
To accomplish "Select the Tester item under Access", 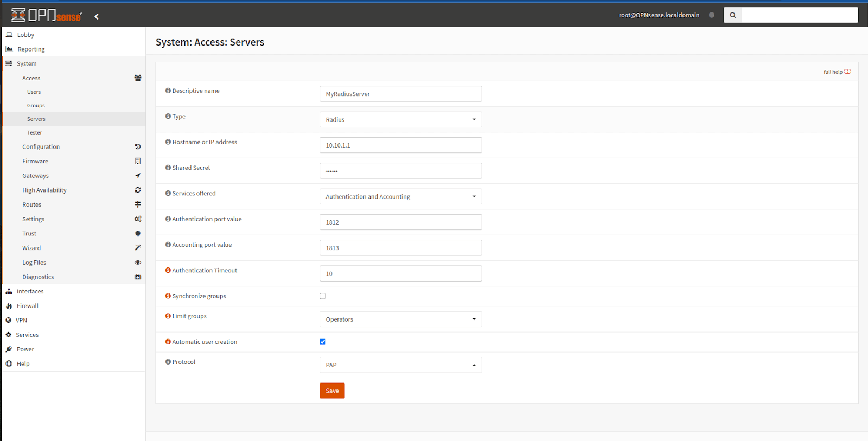I will click(x=35, y=132).
